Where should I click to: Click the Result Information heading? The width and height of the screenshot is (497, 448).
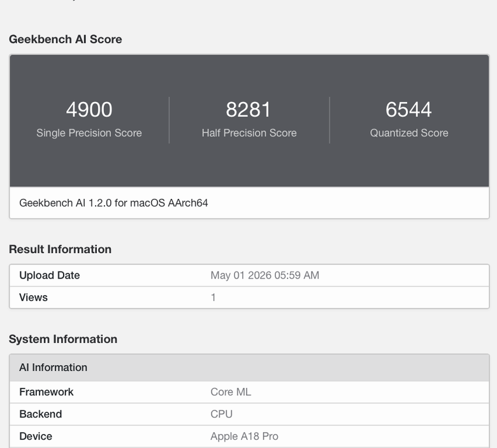[61, 249]
